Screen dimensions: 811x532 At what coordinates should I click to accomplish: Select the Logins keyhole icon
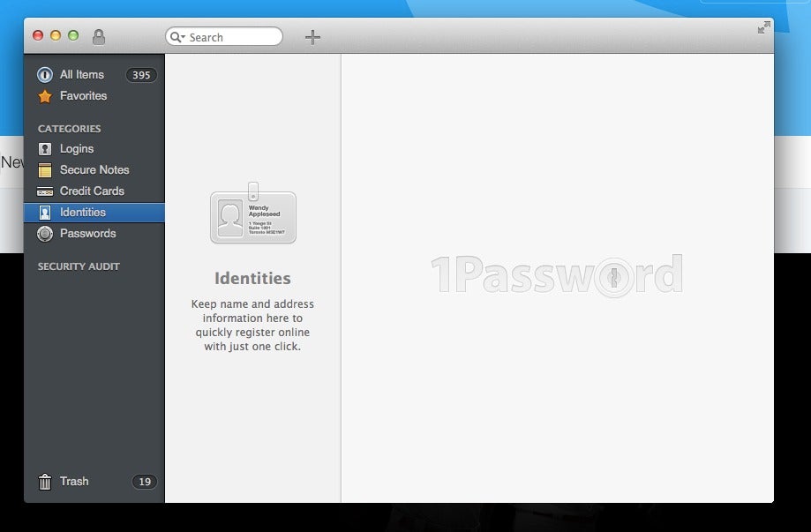[x=45, y=149]
